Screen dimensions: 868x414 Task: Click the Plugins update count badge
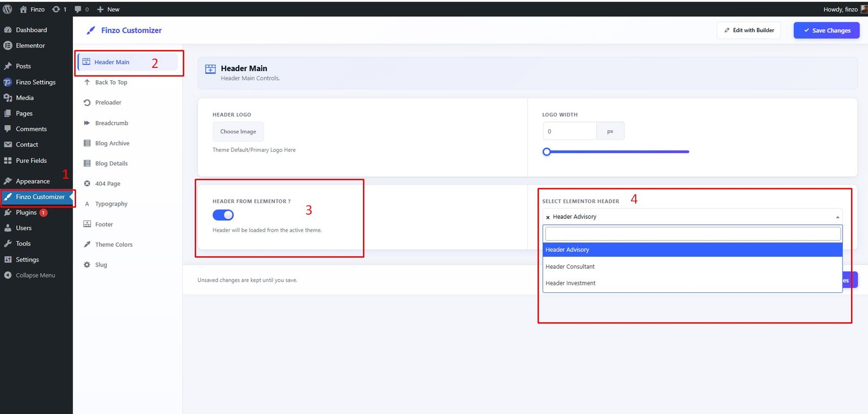click(43, 213)
